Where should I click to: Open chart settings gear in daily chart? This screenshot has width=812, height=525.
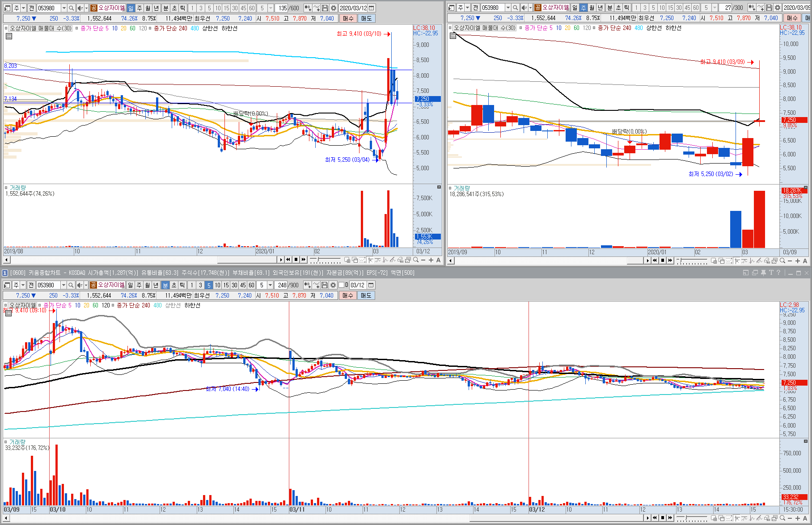click(334, 8)
